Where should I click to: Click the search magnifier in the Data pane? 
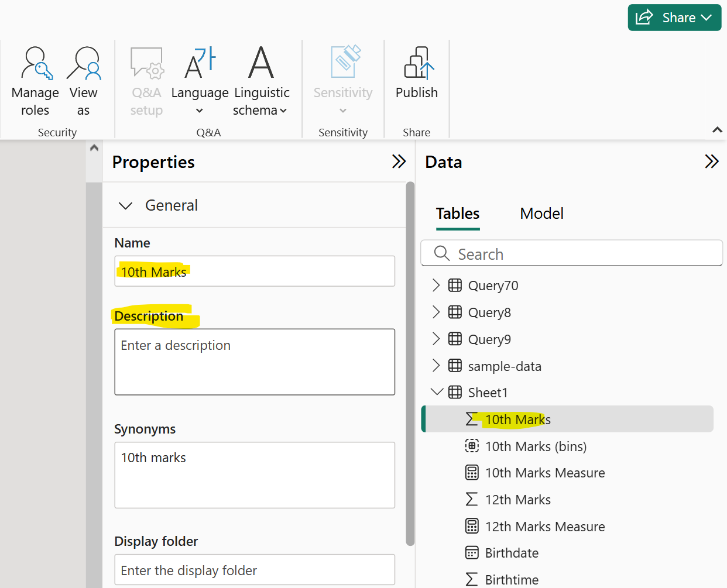441,253
